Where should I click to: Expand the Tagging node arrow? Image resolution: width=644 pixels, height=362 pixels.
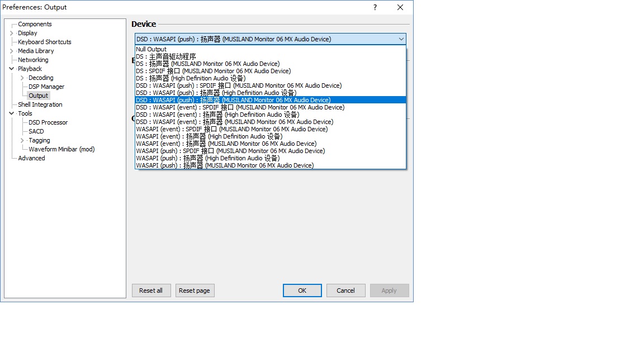pos(22,140)
